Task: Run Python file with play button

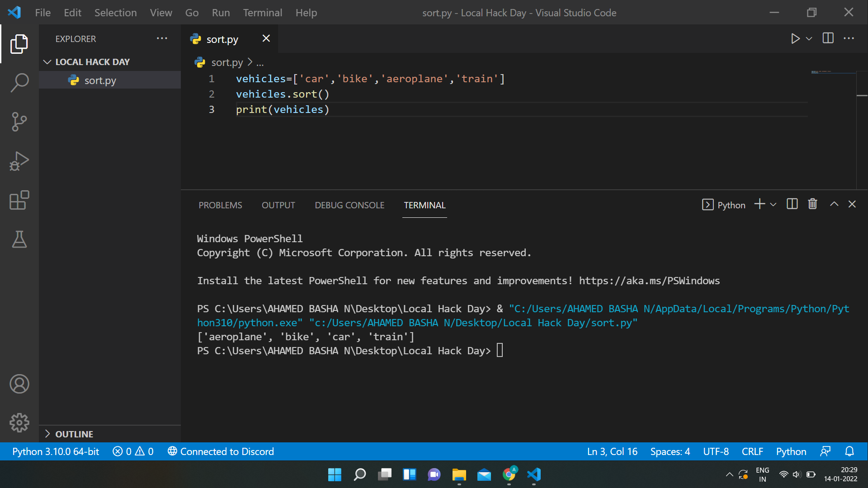Action: coord(795,39)
